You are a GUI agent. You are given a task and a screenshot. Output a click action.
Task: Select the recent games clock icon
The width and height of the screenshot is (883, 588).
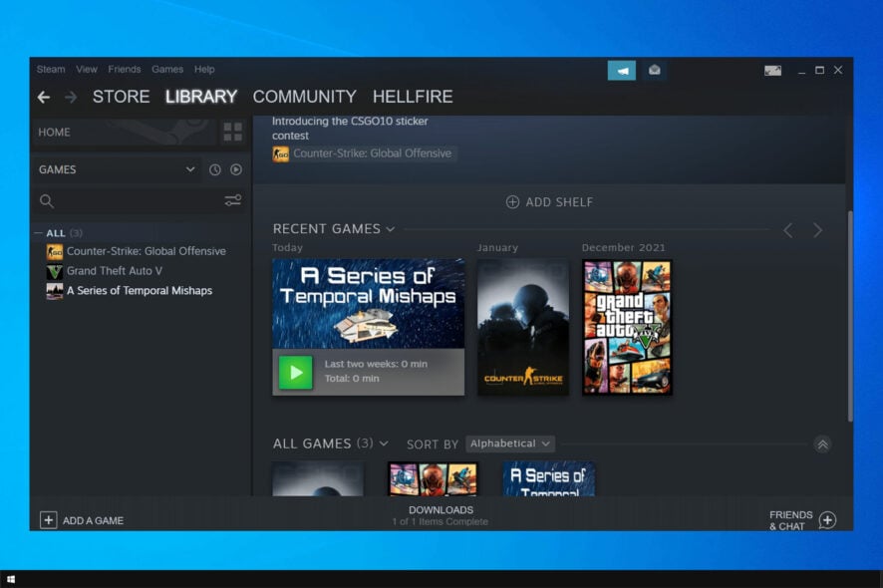click(215, 169)
